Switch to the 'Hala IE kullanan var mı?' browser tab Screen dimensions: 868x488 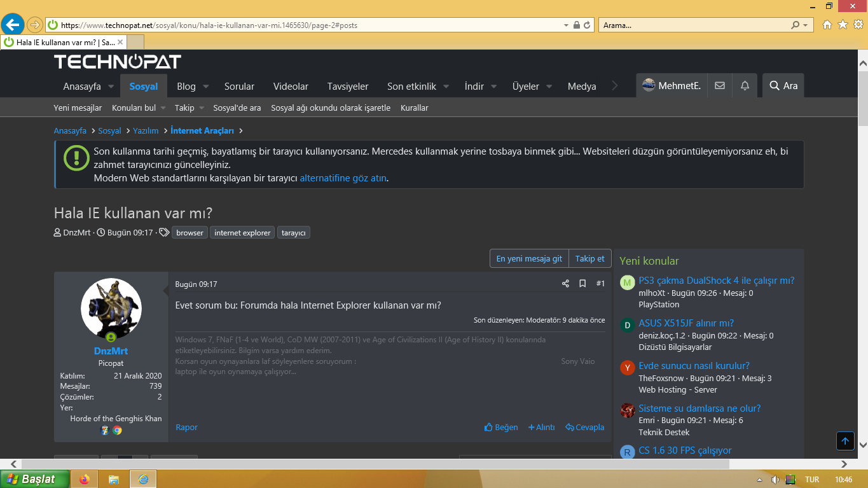(x=64, y=42)
